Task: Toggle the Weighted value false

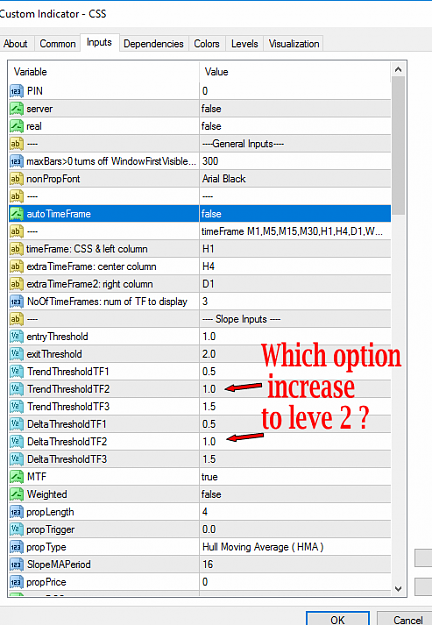Action: pyautogui.click(x=295, y=495)
